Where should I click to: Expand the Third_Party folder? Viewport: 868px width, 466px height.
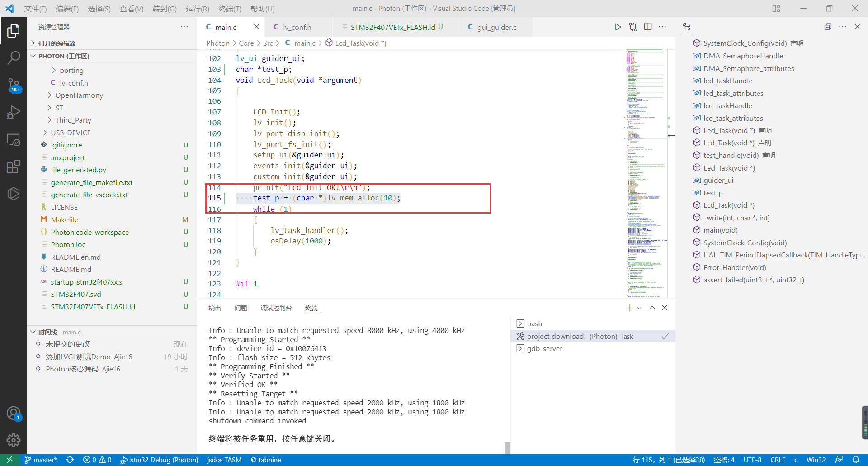73,120
